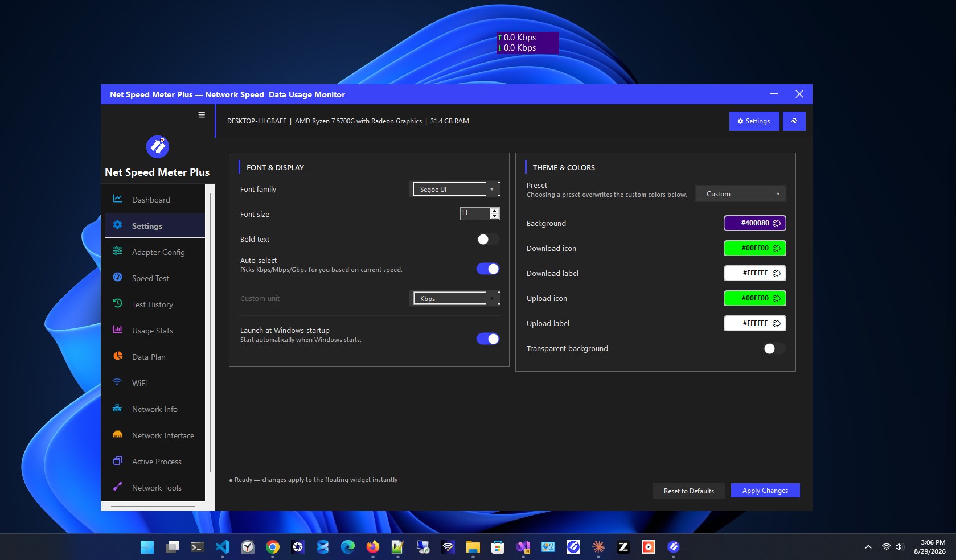Image resolution: width=956 pixels, height=560 pixels.
Task: Open Network Info page
Action: 155,409
